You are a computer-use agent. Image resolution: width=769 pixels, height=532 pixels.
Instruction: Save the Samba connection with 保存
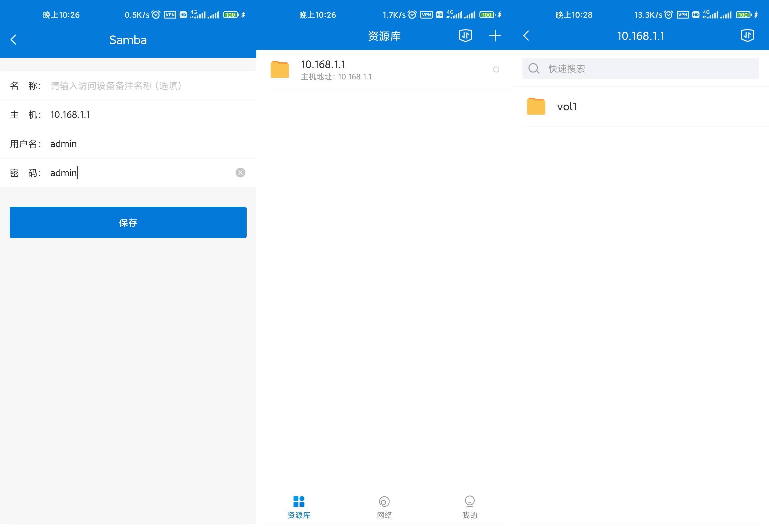tap(128, 222)
